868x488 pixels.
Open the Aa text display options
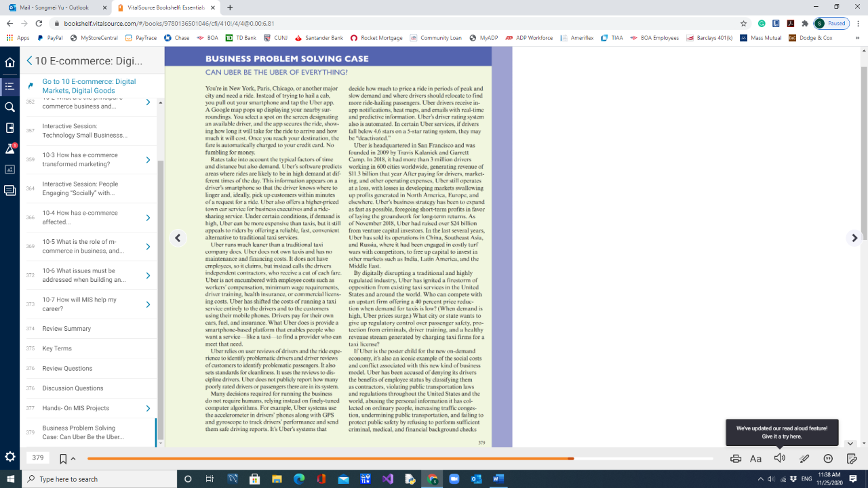756,459
